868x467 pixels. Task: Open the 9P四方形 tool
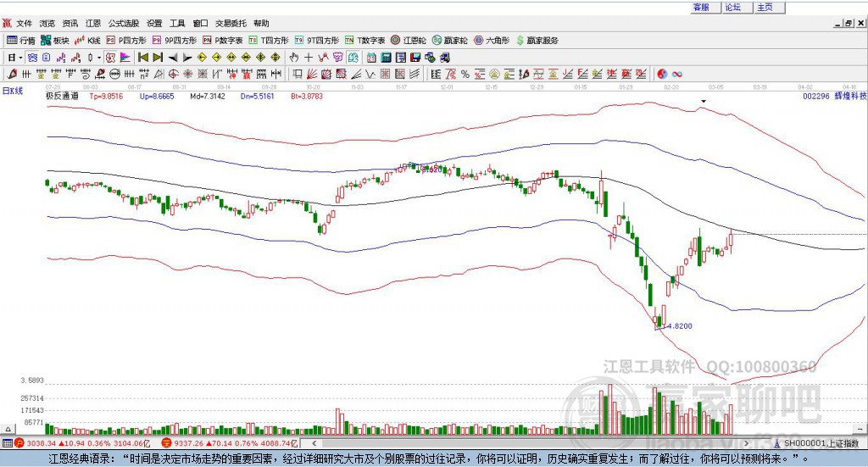click(175, 41)
